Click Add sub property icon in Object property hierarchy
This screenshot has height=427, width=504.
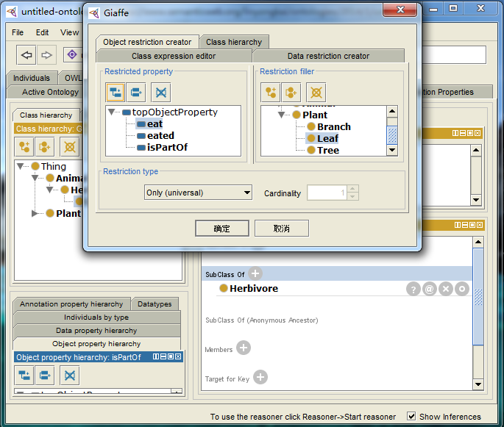click(24, 376)
